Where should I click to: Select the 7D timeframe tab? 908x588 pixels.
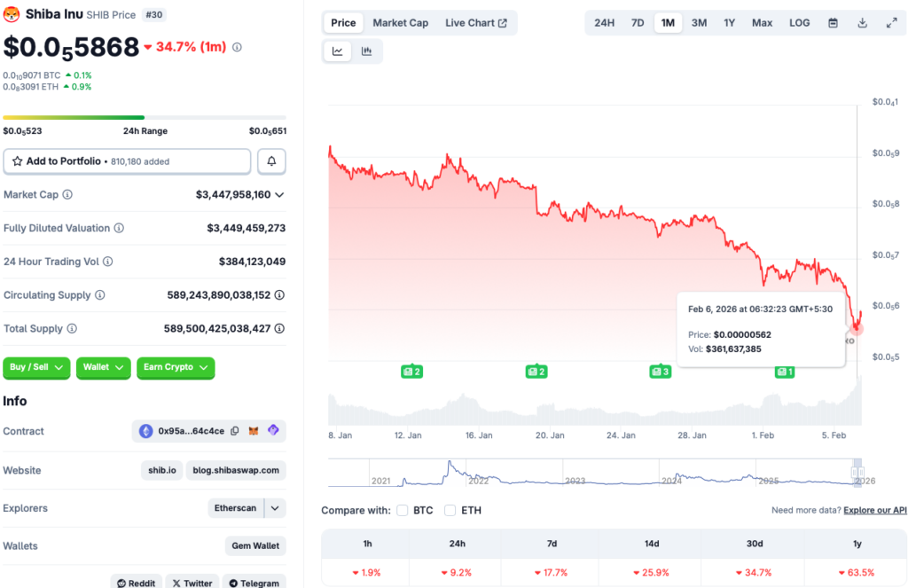tap(638, 22)
